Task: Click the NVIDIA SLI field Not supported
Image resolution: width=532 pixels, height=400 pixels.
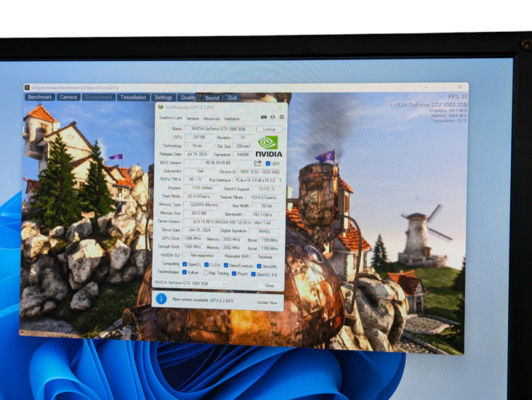Action: point(202,256)
